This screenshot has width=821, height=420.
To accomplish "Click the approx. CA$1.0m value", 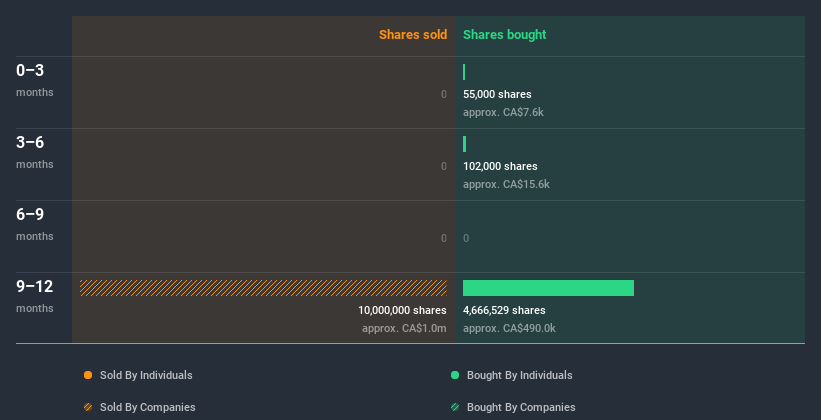I will (404, 329).
